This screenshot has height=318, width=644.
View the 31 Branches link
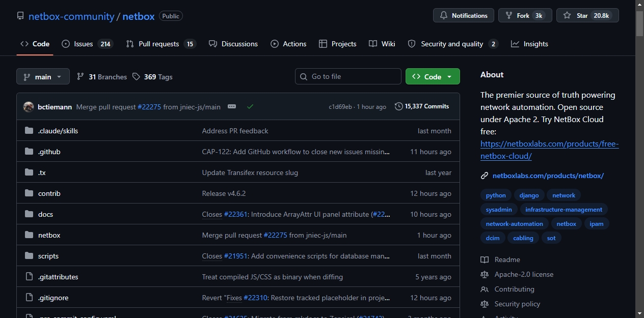[102, 77]
